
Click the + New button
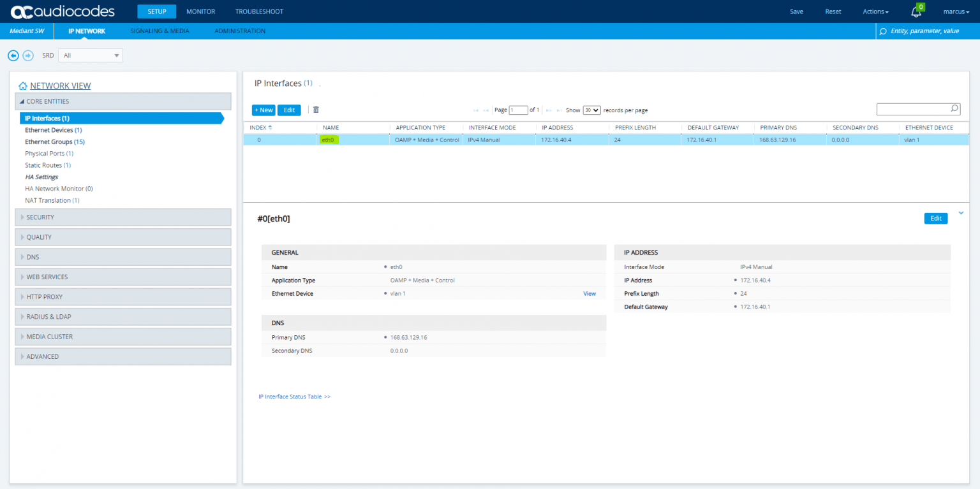point(264,110)
